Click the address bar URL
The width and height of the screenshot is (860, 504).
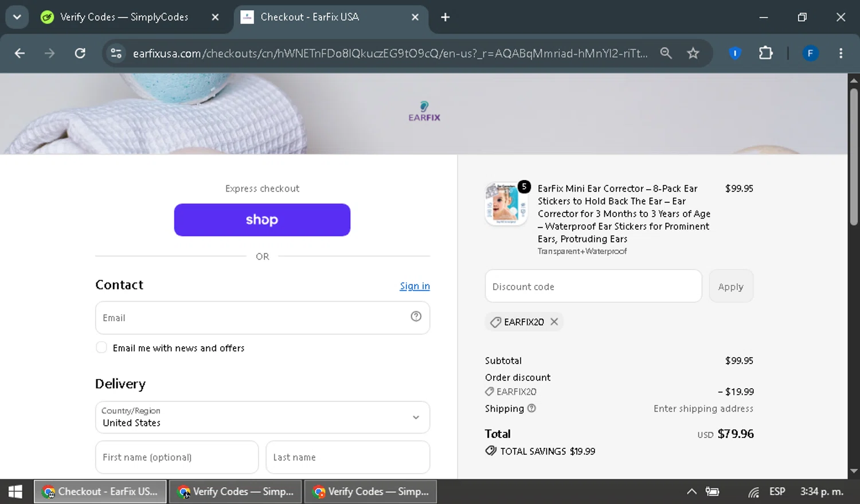[390, 53]
